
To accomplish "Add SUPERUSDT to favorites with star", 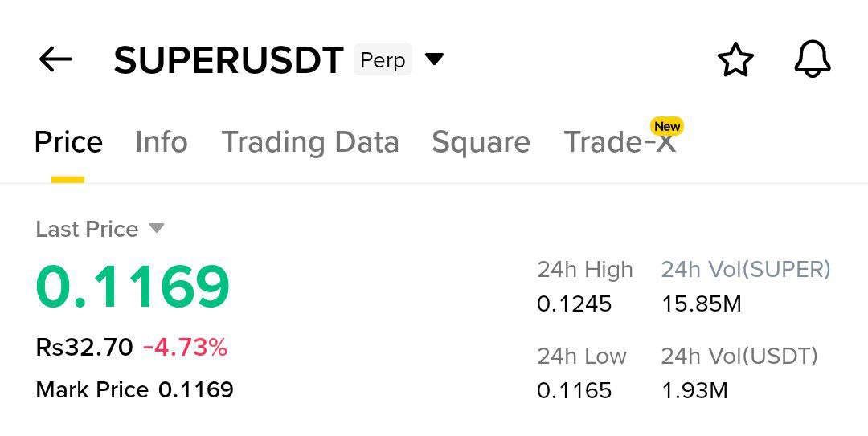I will click(x=735, y=60).
